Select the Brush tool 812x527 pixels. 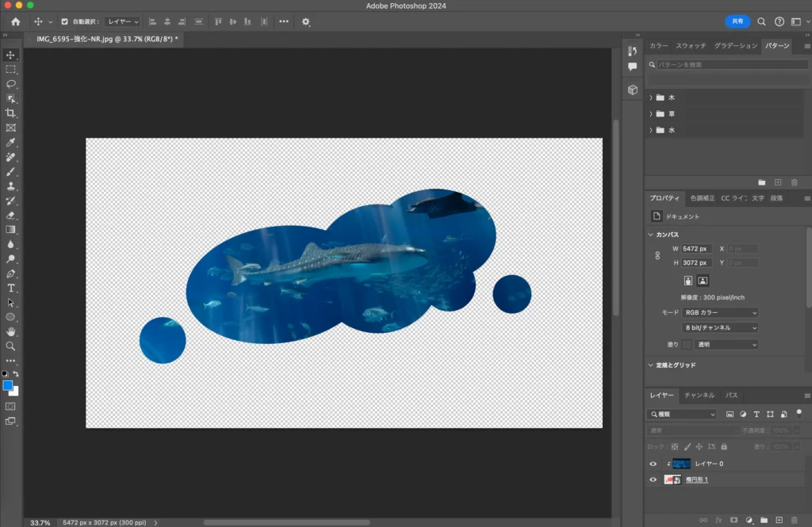(x=11, y=171)
